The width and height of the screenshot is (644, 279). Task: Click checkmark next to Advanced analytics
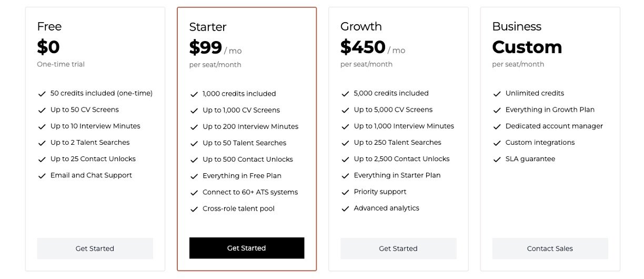[345, 208]
